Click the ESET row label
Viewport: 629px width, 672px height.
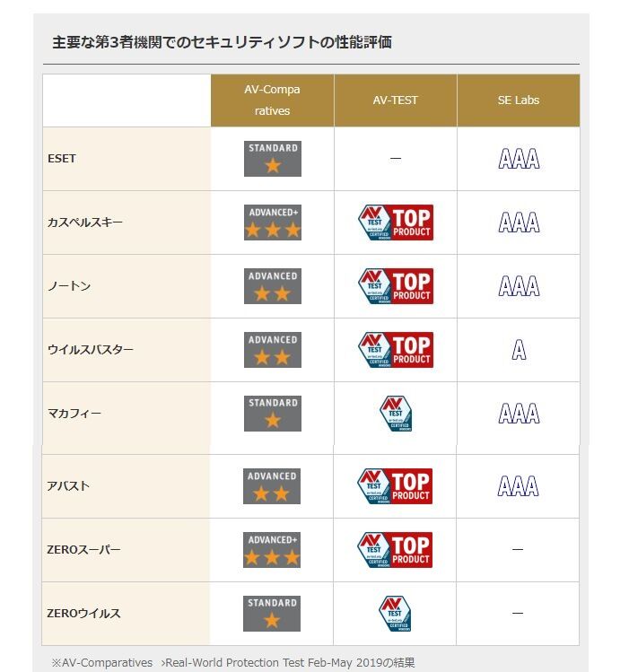62,159
